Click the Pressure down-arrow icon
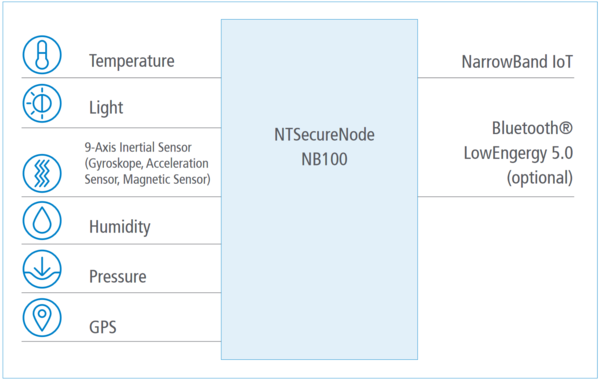The image size is (600, 381). (x=42, y=269)
